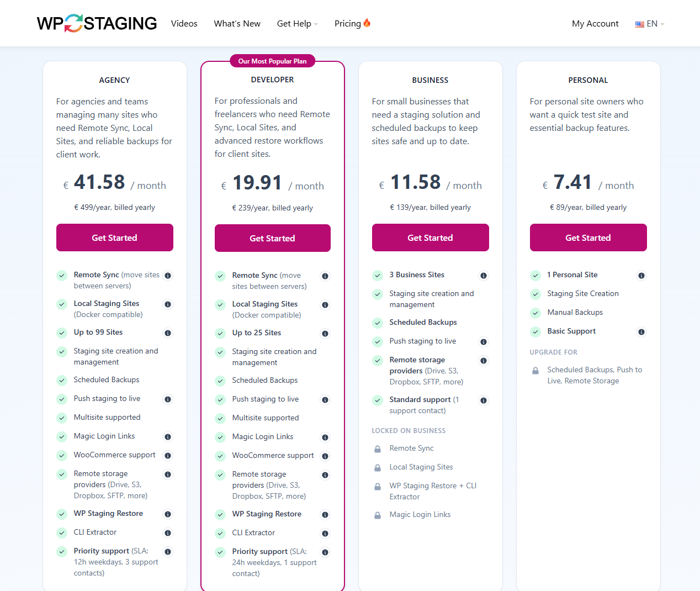
Task: Click the Our Most Popular Plan badge
Action: pos(273,61)
